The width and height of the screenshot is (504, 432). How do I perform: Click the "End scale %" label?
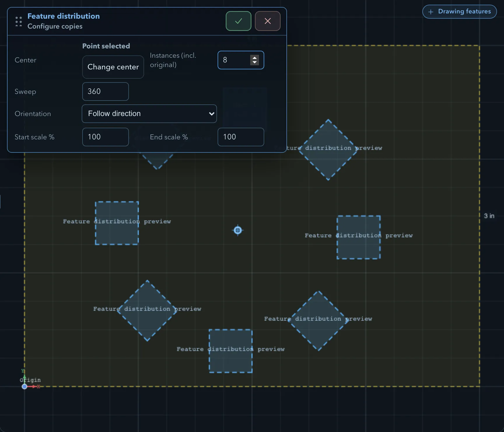coord(169,137)
